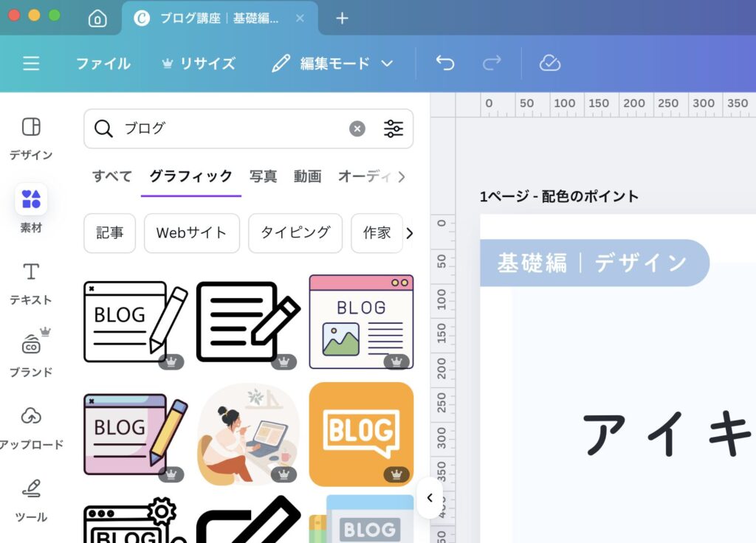Click the macOS yellow minimize window button
Screen dimensions: 756x543
(34, 15)
